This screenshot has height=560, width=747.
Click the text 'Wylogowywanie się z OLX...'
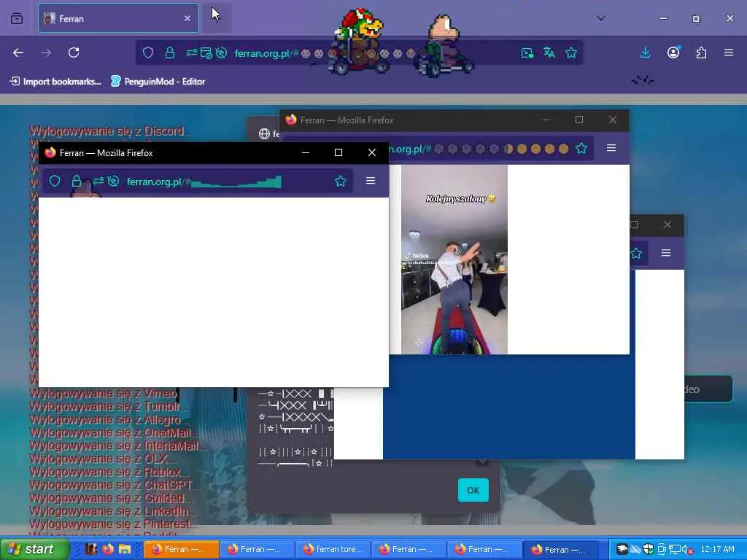[104, 459]
